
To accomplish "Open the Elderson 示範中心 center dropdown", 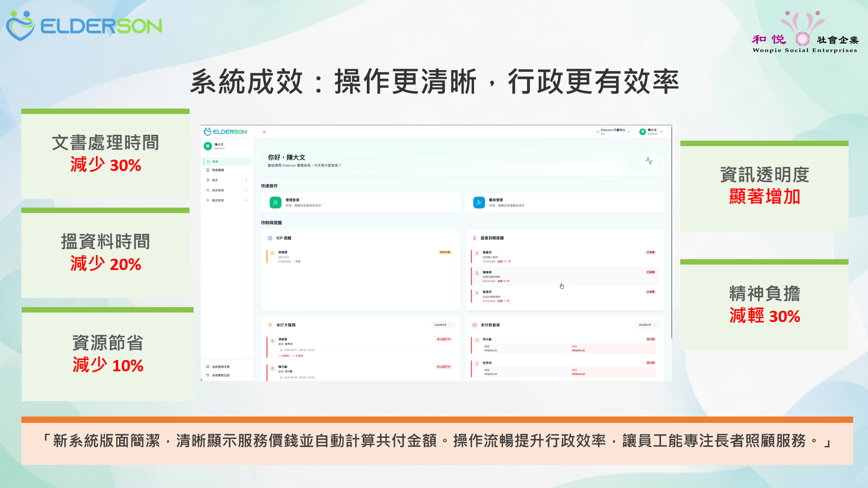I will 613,132.
